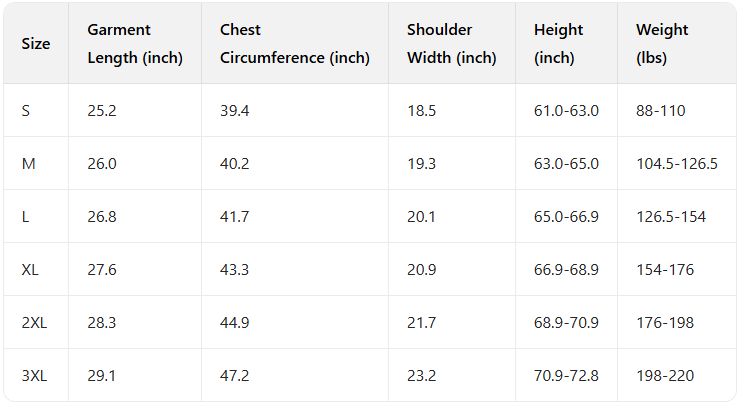Select chest circumference value 47.2
This screenshot has width=739, height=403.
[235, 375]
